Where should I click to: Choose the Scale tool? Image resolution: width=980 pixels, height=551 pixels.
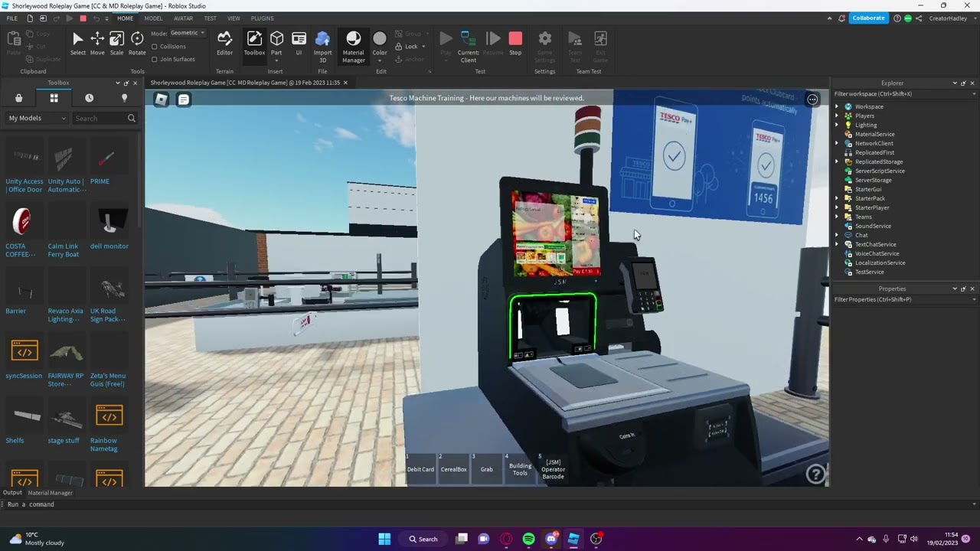(116, 44)
